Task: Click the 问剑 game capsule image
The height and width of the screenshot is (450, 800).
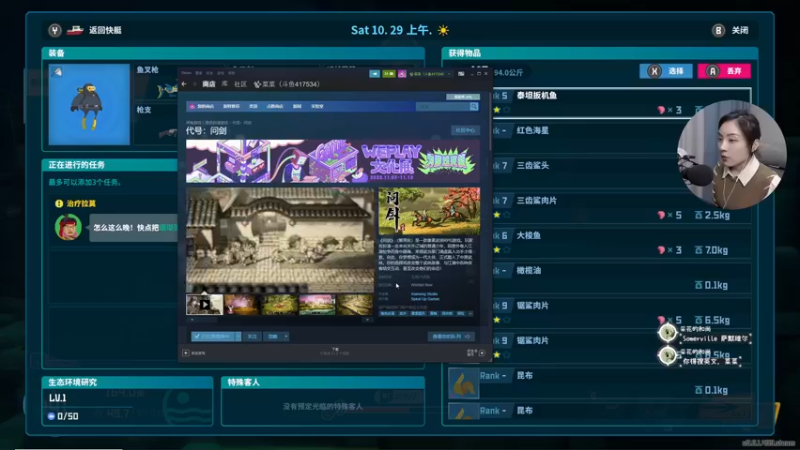Action: 429,210
